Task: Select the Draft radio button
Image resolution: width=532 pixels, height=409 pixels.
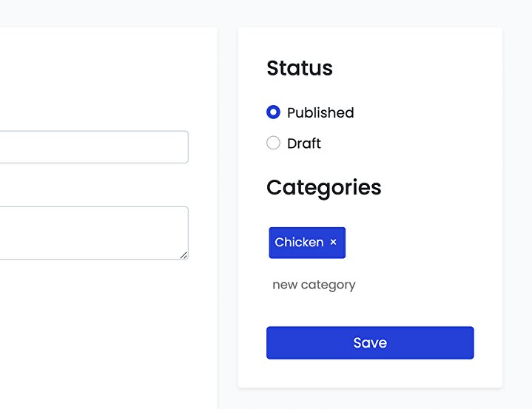Action: (273, 143)
